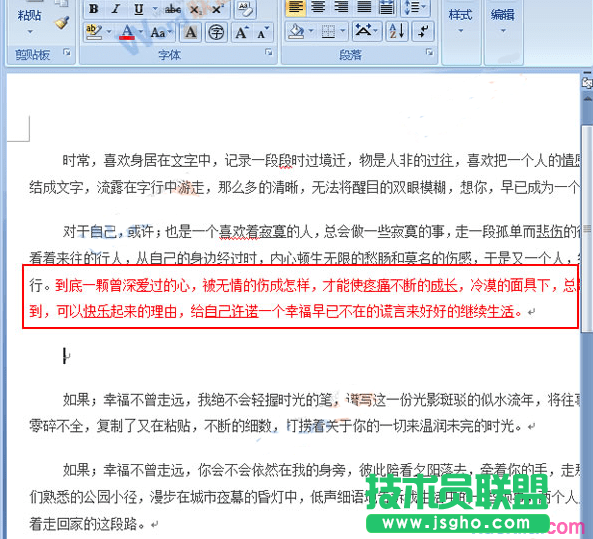
Task: Open the Font (字体) dialog launcher
Action: 269,53
